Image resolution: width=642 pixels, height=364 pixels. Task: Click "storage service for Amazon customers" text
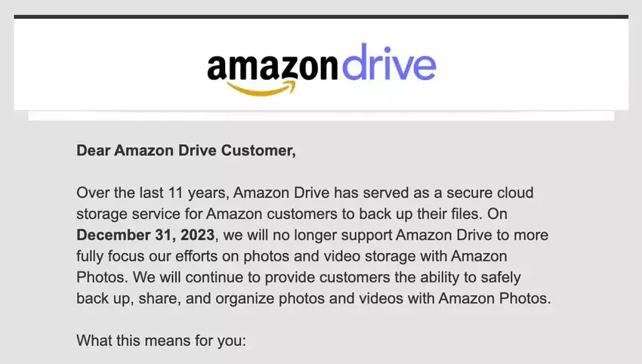191,214
